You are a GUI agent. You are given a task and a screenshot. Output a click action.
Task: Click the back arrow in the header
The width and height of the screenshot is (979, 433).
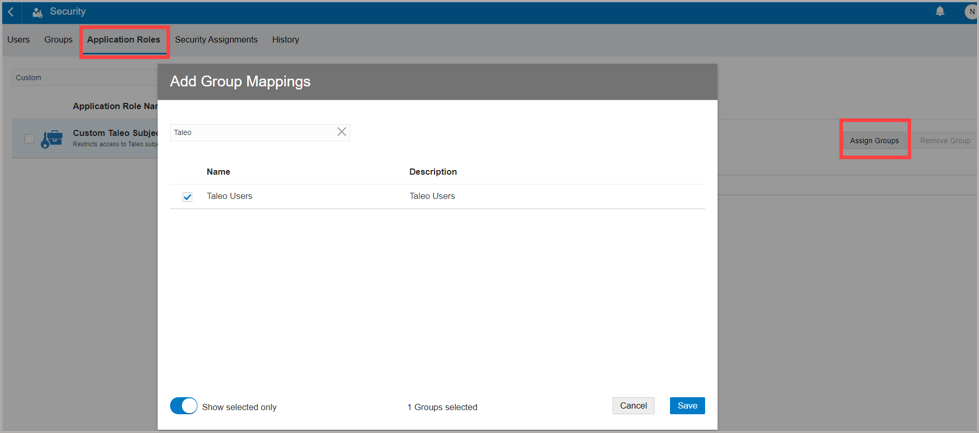(11, 12)
